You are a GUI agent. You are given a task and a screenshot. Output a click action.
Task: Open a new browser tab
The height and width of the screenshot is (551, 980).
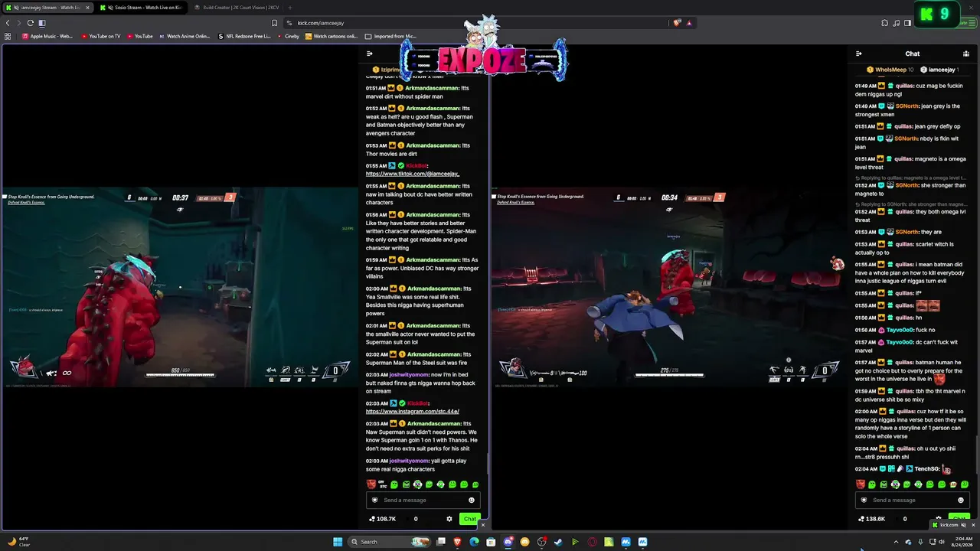click(290, 8)
